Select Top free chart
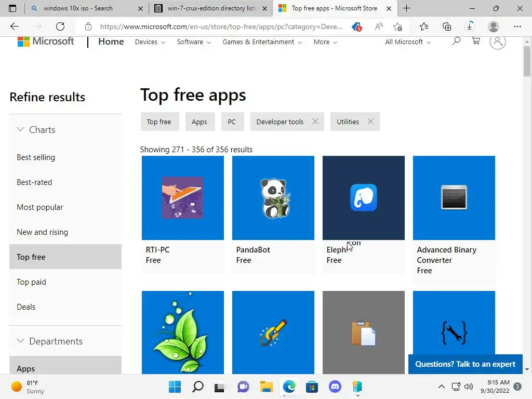Viewport: 532px width, 399px height. (65, 257)
